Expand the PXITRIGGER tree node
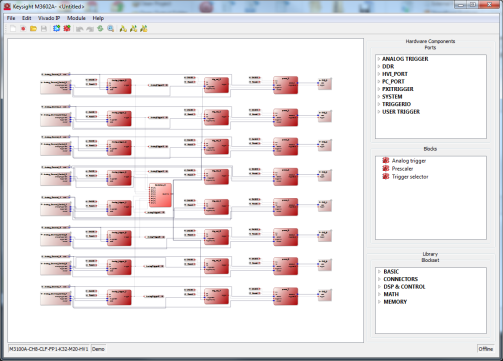The image size is (503, 361). [x=379, y=89]
